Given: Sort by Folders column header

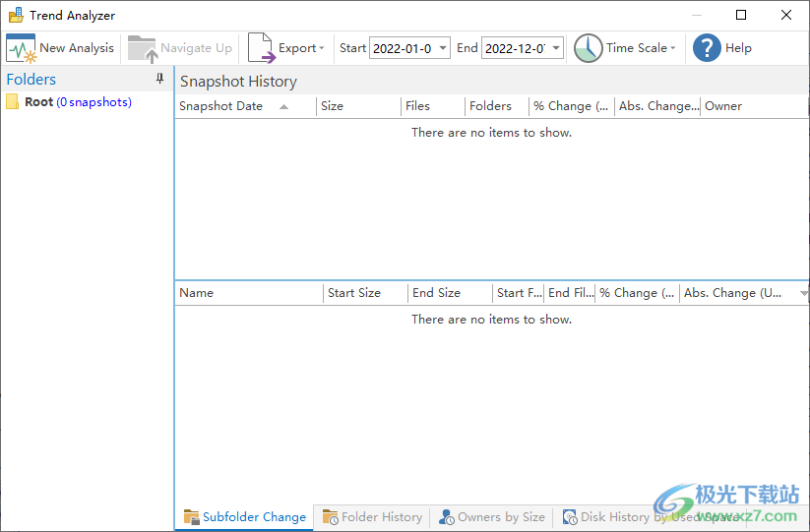Looking at the screenshot, I should tap(497, 106).
